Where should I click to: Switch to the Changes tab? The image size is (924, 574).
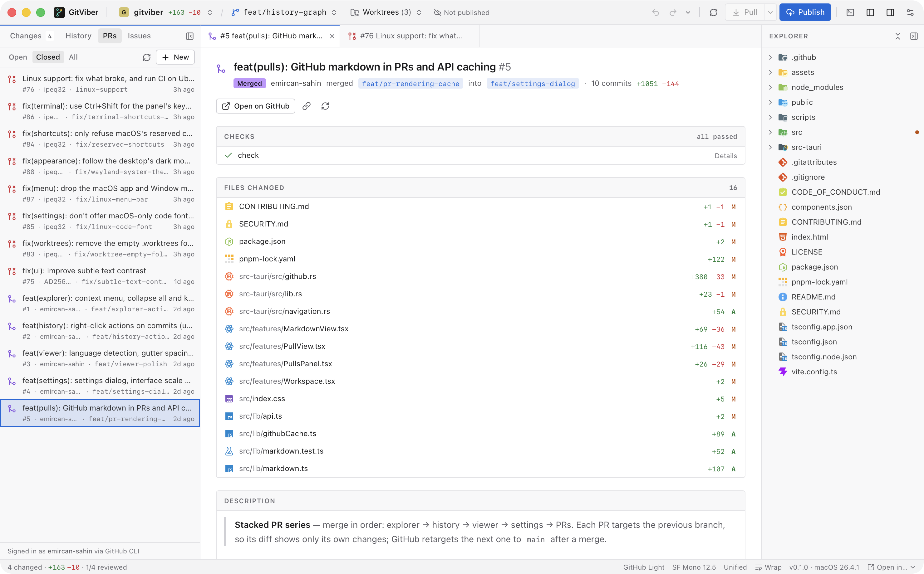[x=31, y=36]
